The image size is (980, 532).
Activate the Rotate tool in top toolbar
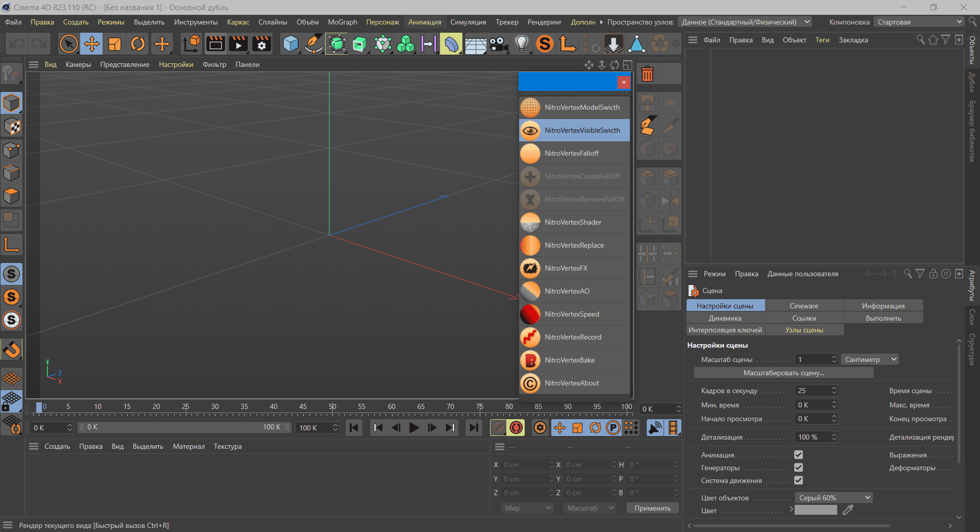(x=138, y=44)
